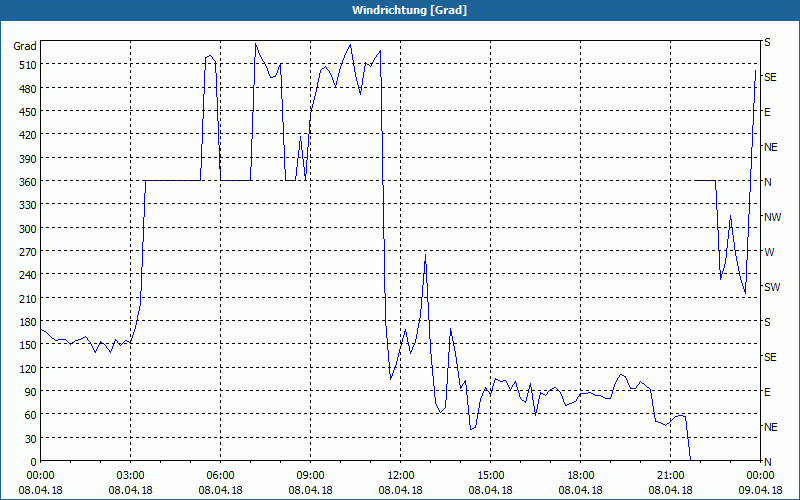The width and height of the screenshot is (800, 500).
Task: Click the SW compass label on right axis
Action: click(x=772, y=287)
